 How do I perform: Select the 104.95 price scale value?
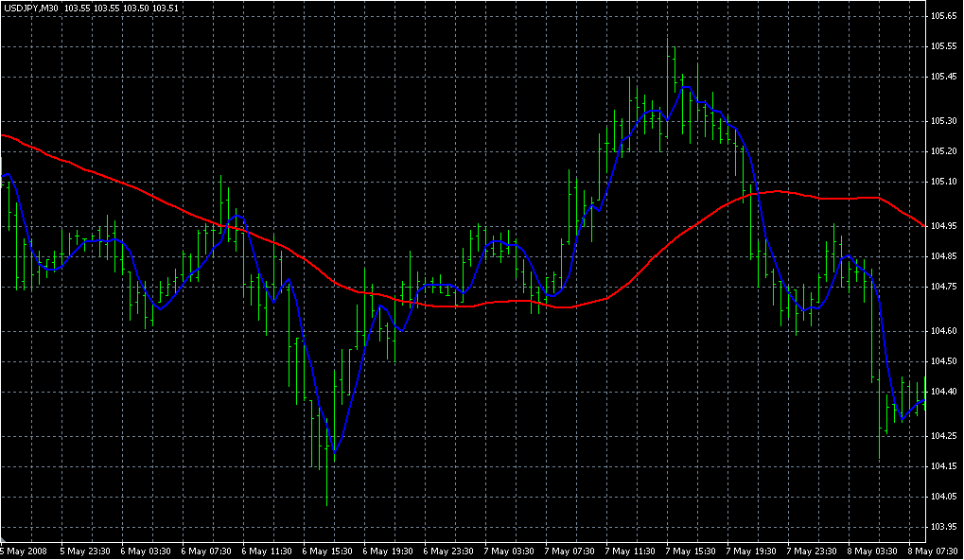[944, 226]
